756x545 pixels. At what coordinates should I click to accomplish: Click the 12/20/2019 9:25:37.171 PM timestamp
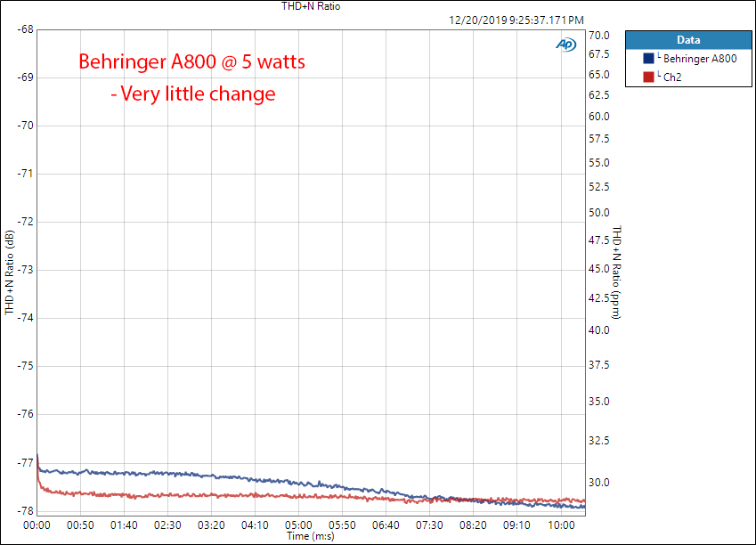pos(516,20)
